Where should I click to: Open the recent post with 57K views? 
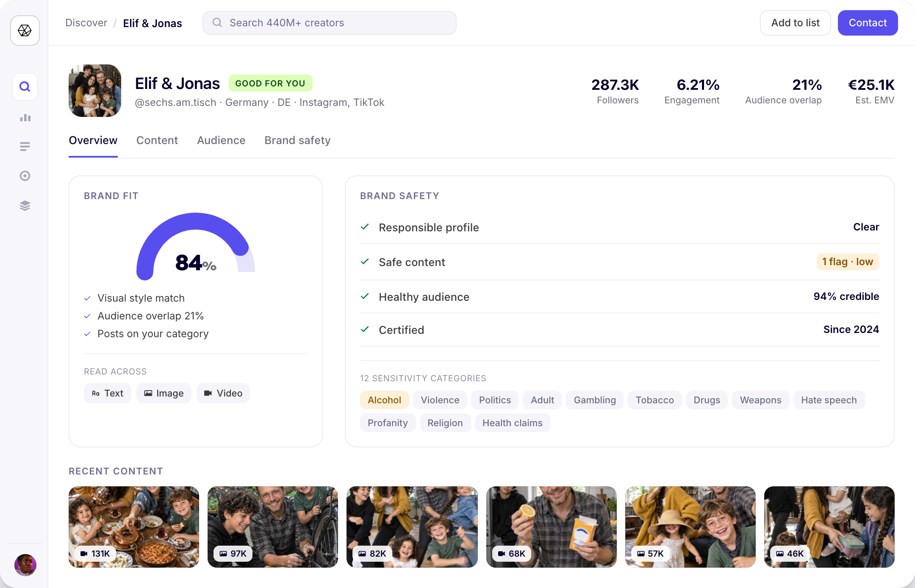point(690,527)
